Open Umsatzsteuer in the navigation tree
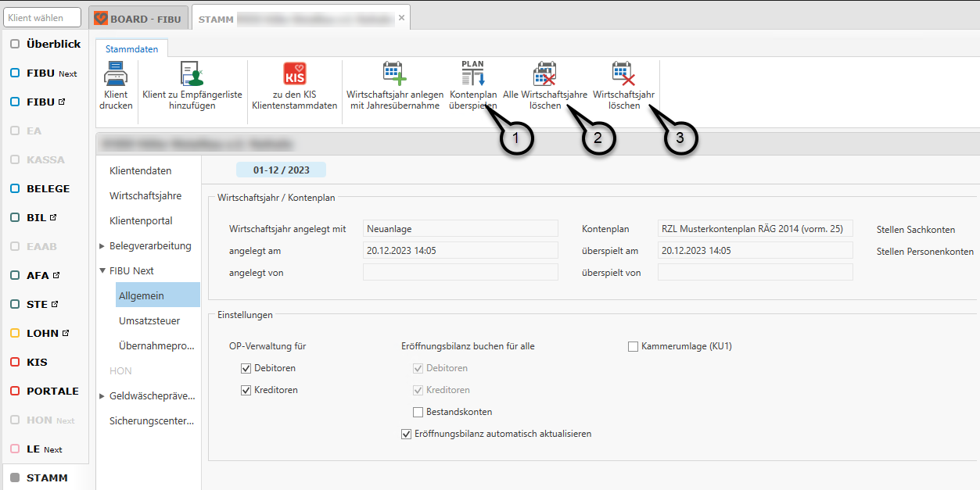 tap(149, 320)
